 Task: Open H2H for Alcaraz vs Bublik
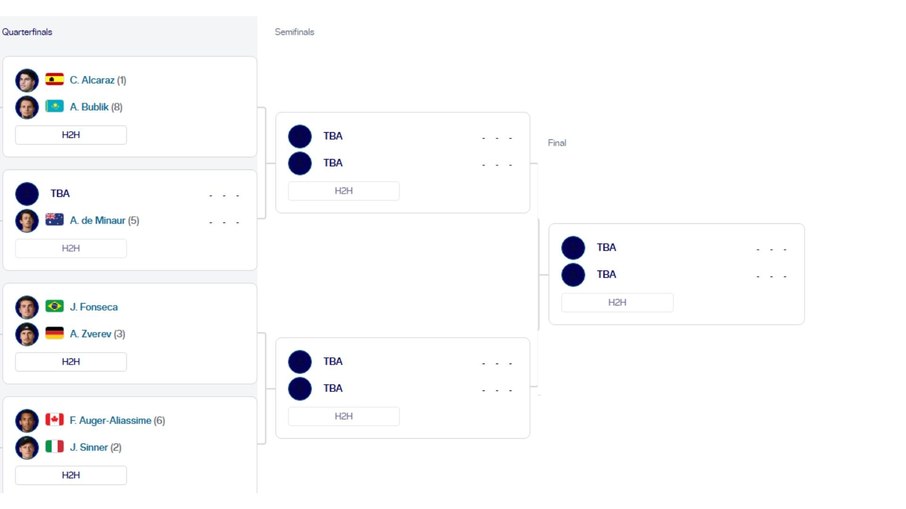point(71,135)
